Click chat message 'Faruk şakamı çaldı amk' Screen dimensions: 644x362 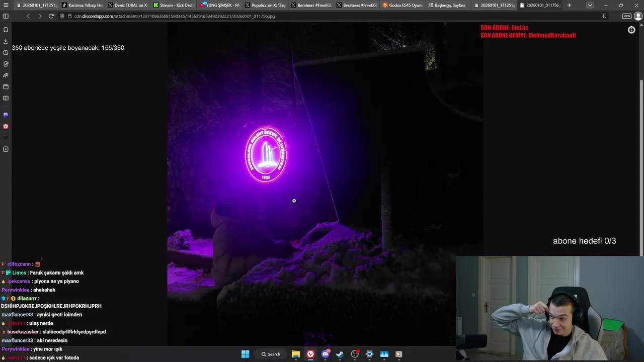pos(56,273)
